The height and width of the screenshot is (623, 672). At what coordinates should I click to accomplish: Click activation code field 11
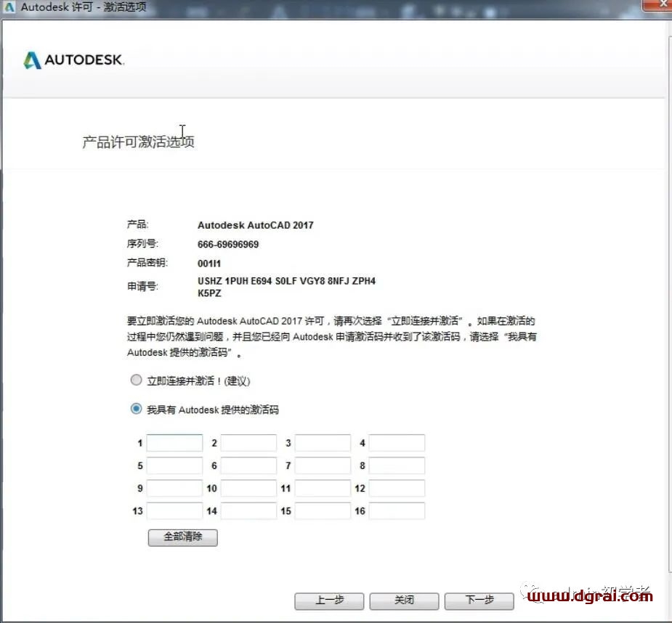click(323, 488)
